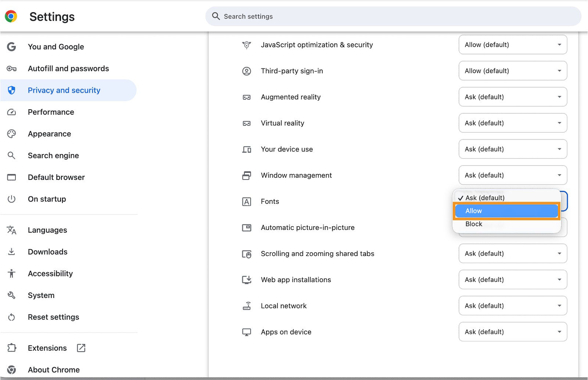Click the Local network router icon

247,306
